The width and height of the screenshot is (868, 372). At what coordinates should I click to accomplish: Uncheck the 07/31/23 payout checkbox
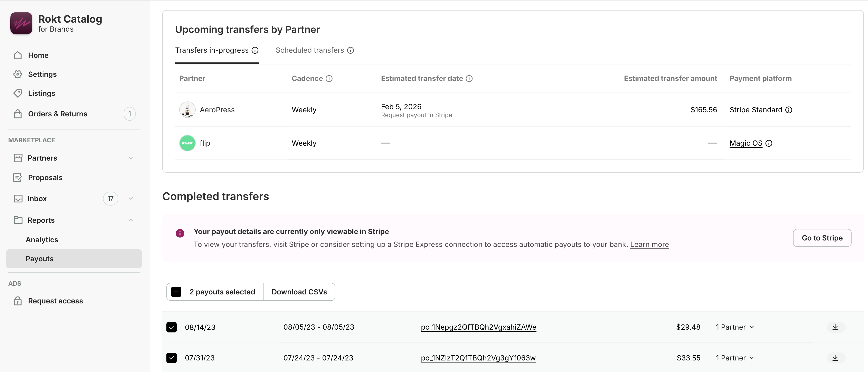click(x=172, y=358)
